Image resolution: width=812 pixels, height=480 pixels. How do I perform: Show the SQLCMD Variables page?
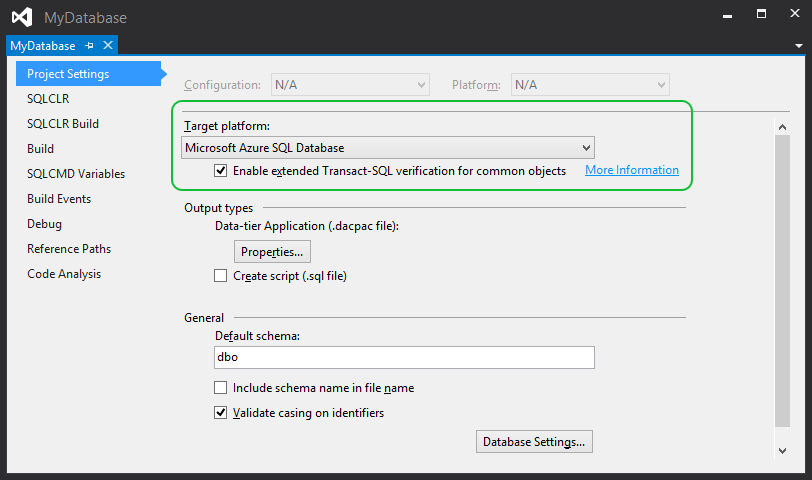(x=76, y=173)
